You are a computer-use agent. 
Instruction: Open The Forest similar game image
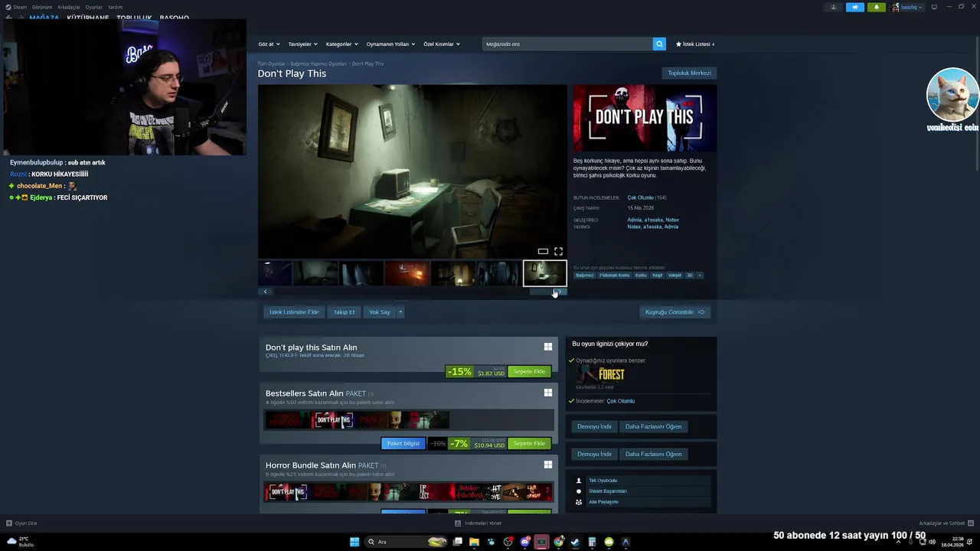pos(601,373)
